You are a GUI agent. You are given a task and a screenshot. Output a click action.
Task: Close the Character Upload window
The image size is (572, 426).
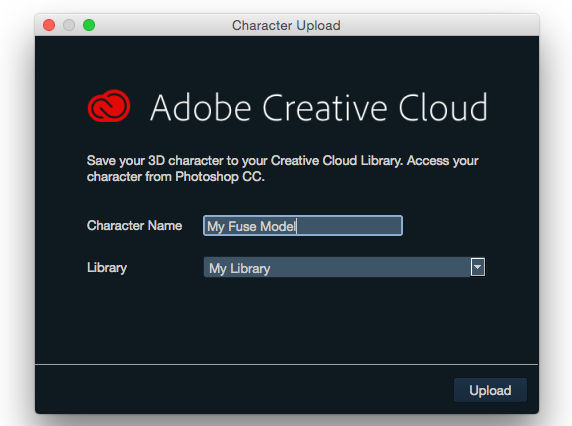pos(49,25)
